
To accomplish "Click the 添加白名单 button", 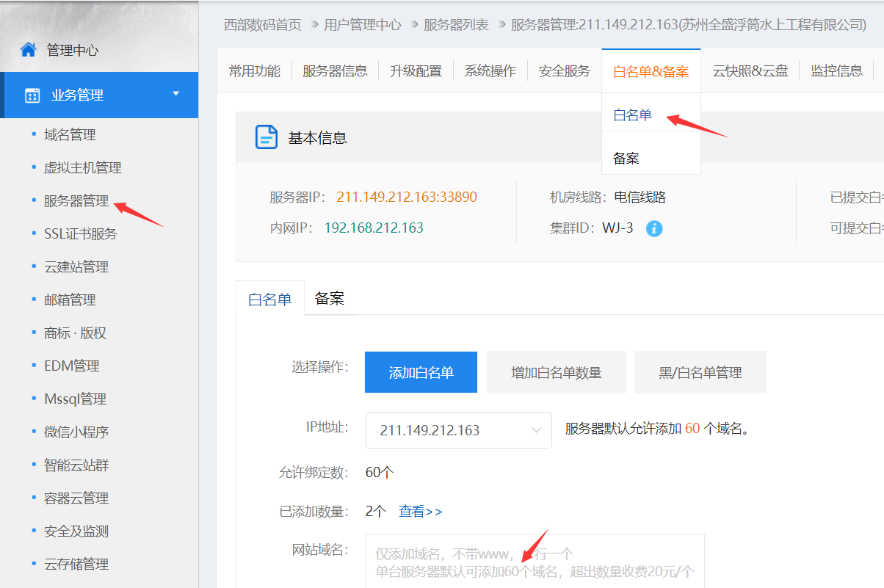I will [x=421, y=372].
